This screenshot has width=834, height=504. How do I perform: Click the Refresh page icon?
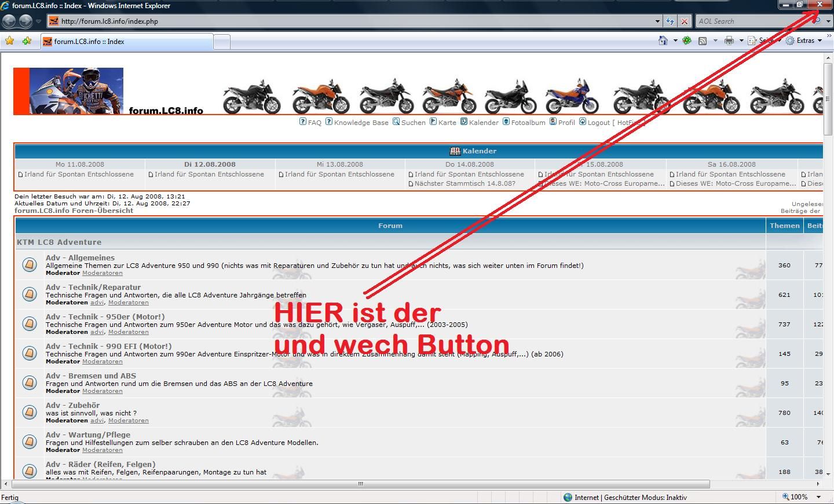670,21
